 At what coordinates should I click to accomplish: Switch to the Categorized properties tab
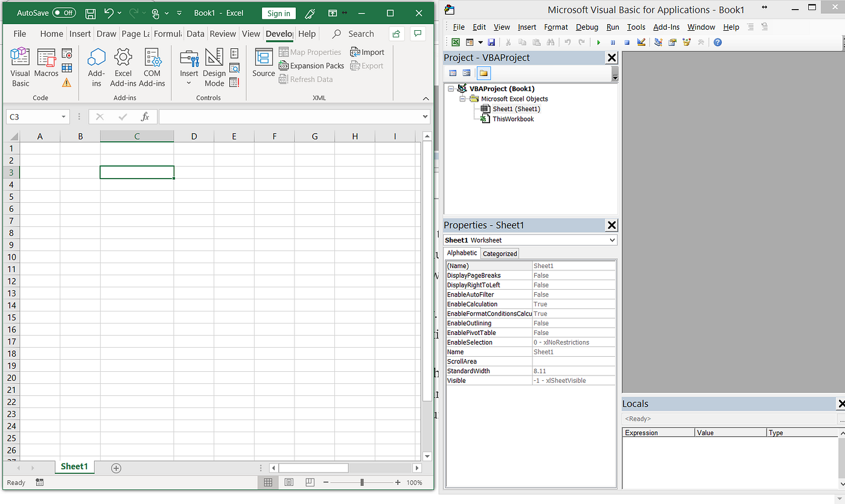(499, 253)
